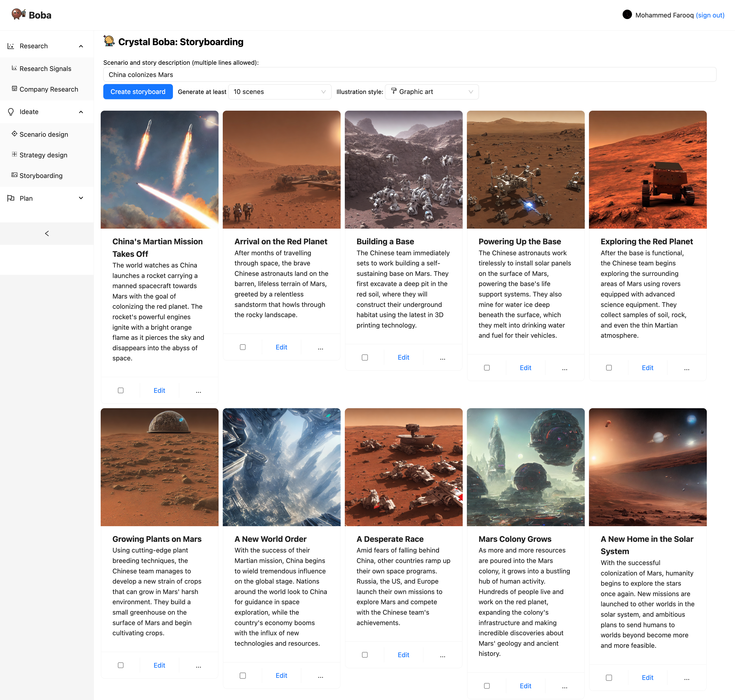The height and width of the screenshot is (700, 735).
Task: Click the Research Signals chart icon
Action: point(14,68)
